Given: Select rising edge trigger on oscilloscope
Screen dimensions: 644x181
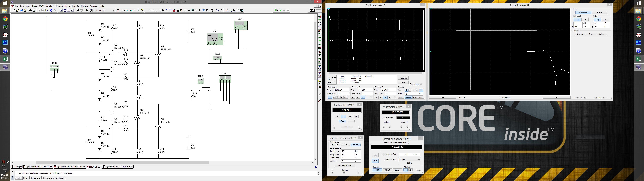Looking at the screenshot, I should pyautogui.click(x=406, y=90).
